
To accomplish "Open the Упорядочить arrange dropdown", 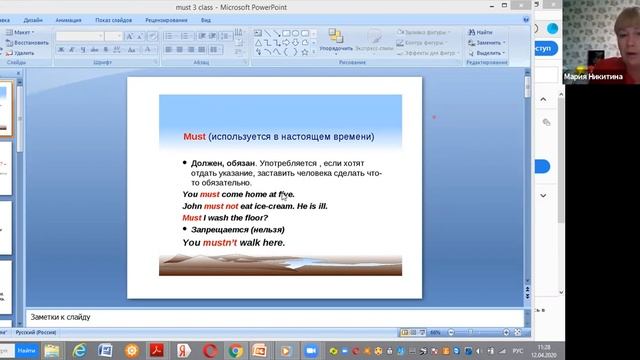I will point(336,42).
